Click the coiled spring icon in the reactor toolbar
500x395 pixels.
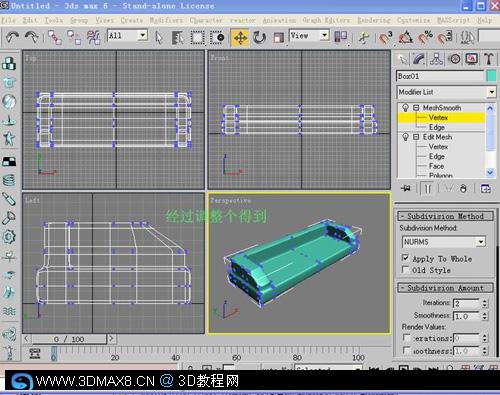[9, 180]
